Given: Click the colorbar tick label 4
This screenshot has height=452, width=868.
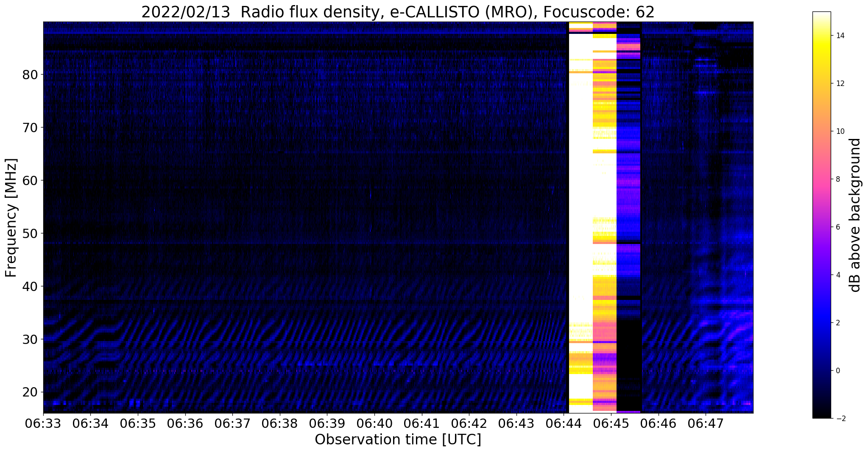Looking at the screenshot, I should [x=838, y=275].
